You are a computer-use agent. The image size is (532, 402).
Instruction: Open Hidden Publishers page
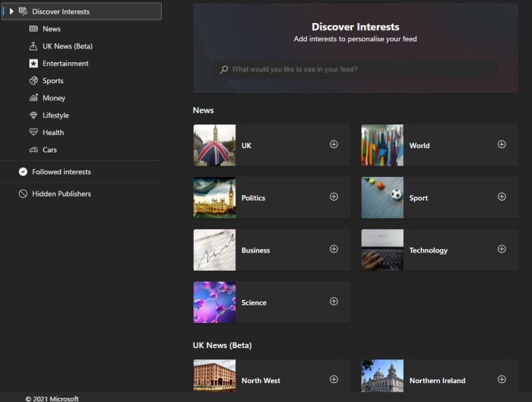coord(62,194)
